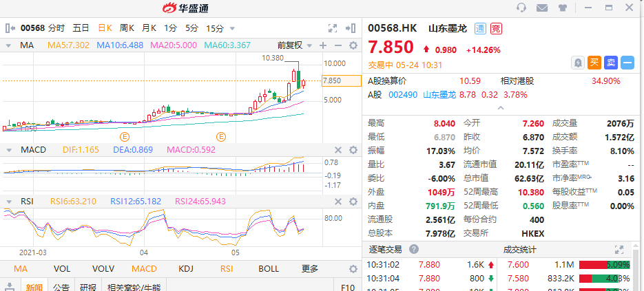This screenshot has width=644, height=291.
Task: Collapse RSI panel triangle
Action: point(8,202)
